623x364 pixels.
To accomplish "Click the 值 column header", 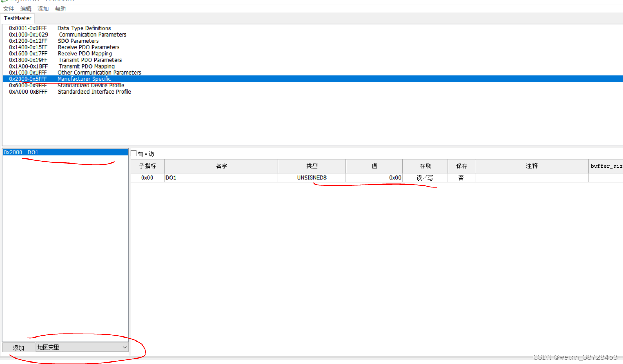I will (374, 166).
